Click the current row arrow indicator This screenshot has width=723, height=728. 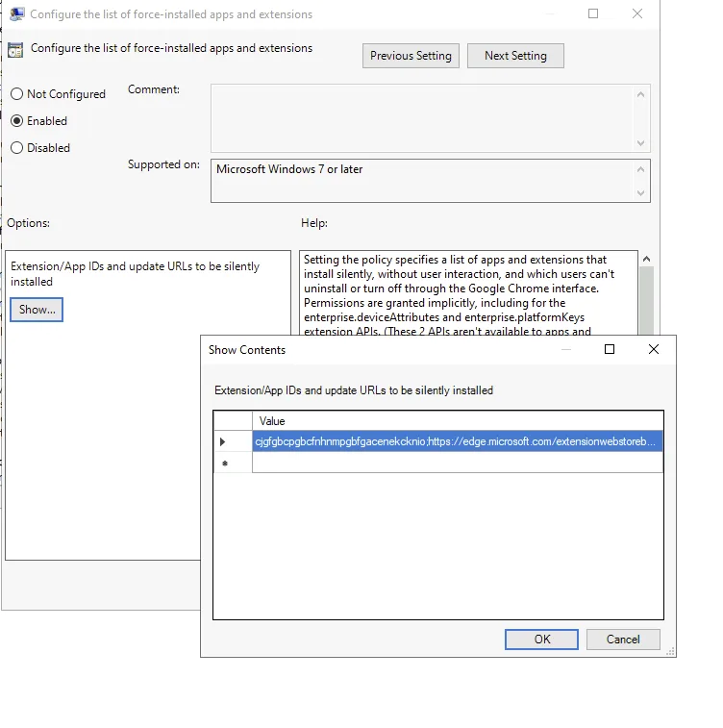[223, 442]
